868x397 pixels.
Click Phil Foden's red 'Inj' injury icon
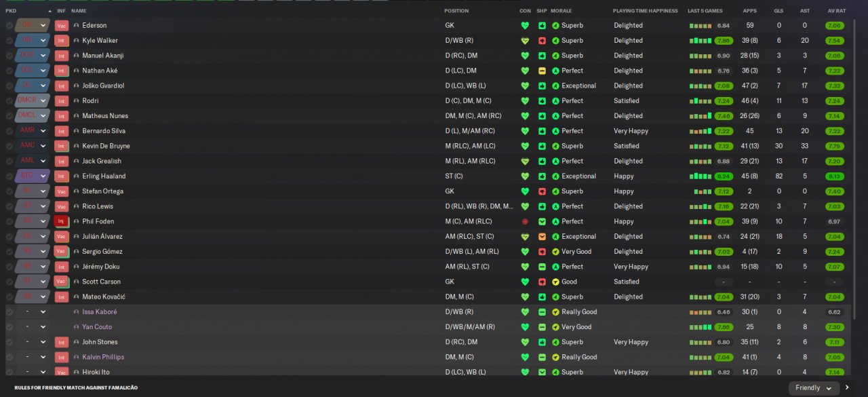point(62,221)
